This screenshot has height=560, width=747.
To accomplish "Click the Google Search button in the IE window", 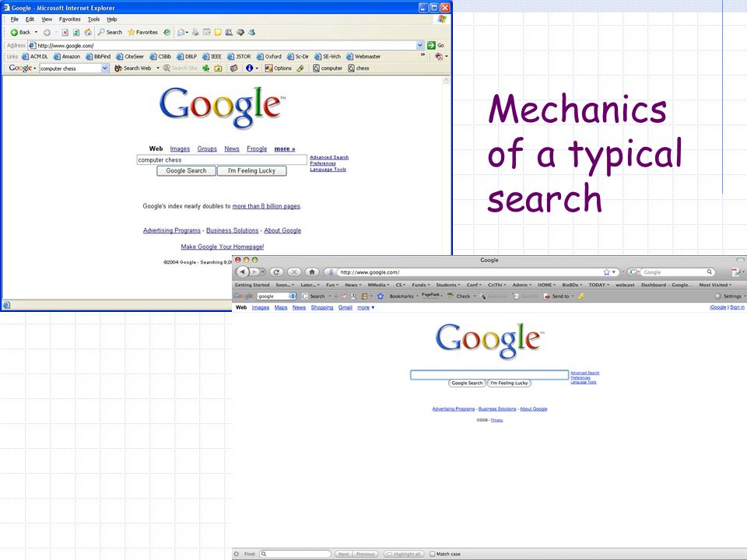I will coord(186,170).
